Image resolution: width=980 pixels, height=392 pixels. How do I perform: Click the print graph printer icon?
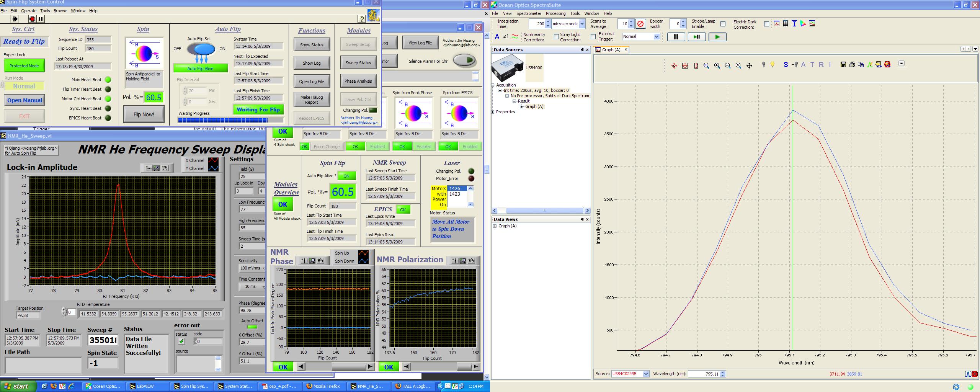[x=852, y=64]
